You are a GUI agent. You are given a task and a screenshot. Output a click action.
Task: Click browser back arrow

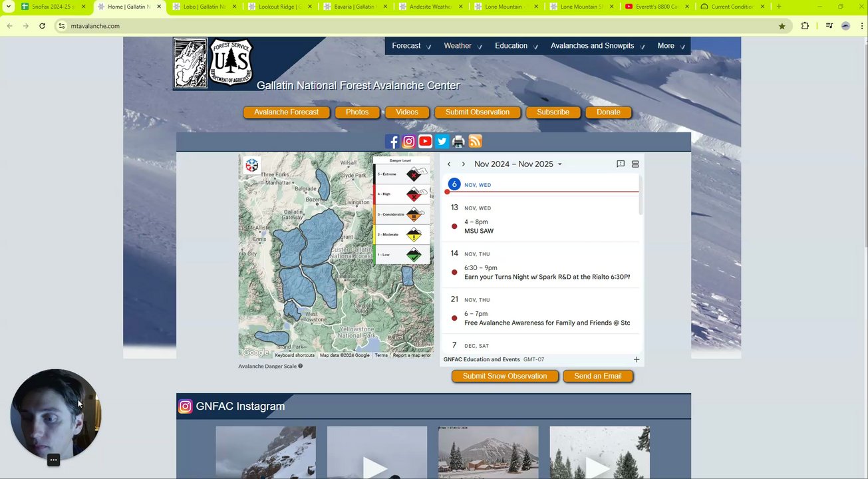coord(9,26)
